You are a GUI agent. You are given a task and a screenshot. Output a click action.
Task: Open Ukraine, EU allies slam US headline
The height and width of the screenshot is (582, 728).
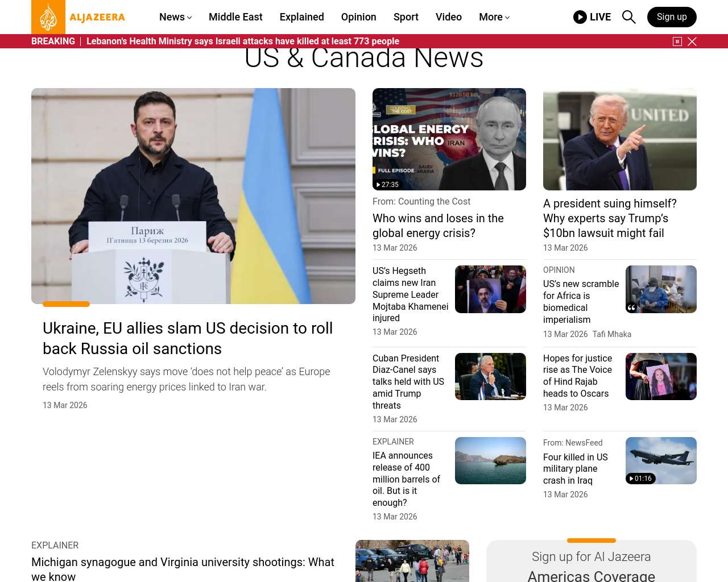click(x=188, y=338)
